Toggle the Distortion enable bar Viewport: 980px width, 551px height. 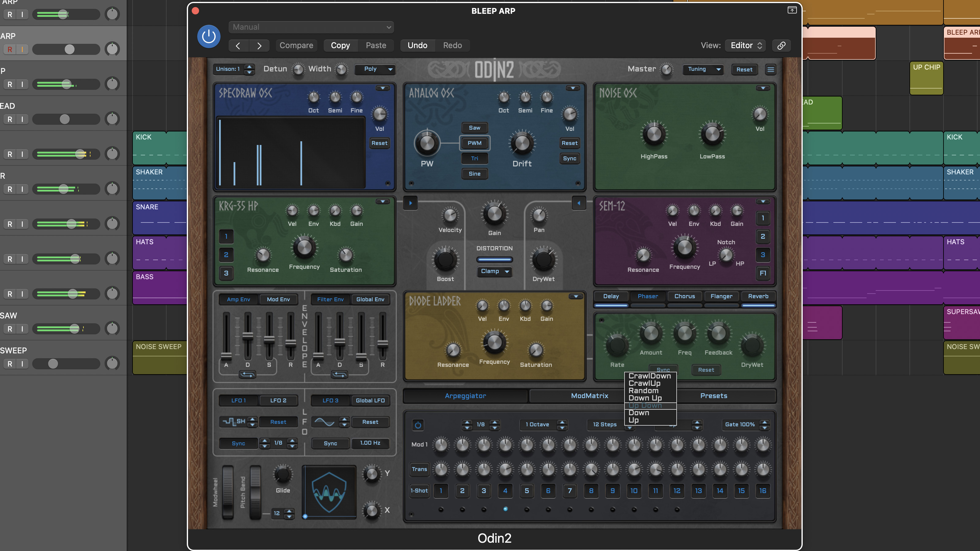(x=494, y=260)
